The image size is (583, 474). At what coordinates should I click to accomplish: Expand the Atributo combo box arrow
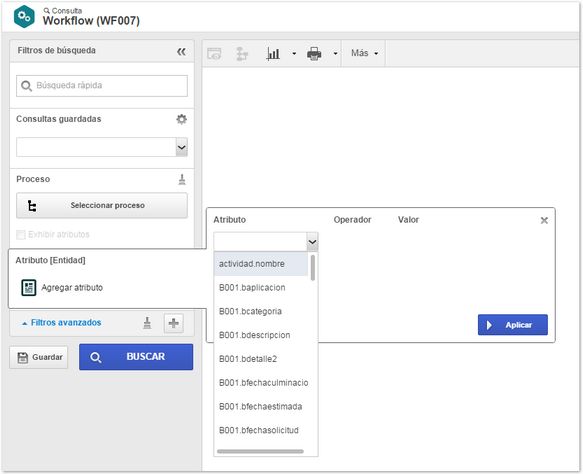tap(312, 242)
